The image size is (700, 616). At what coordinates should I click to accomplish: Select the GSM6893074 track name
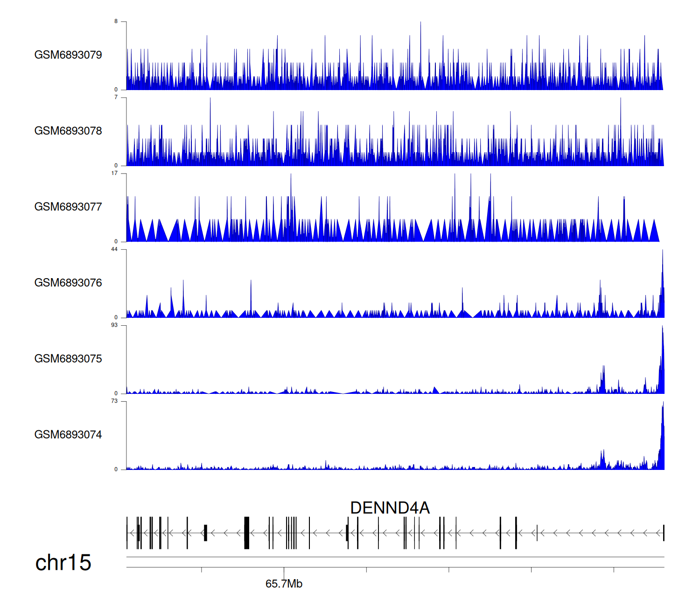(x=68, y=435)
